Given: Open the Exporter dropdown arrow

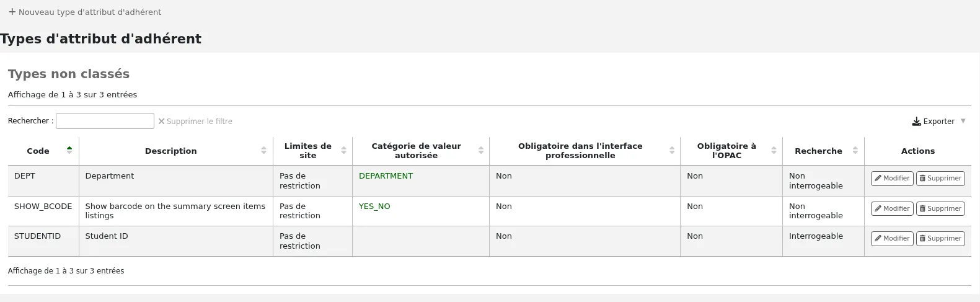Looking at the screenshot, I should click(x=963, y=121).
